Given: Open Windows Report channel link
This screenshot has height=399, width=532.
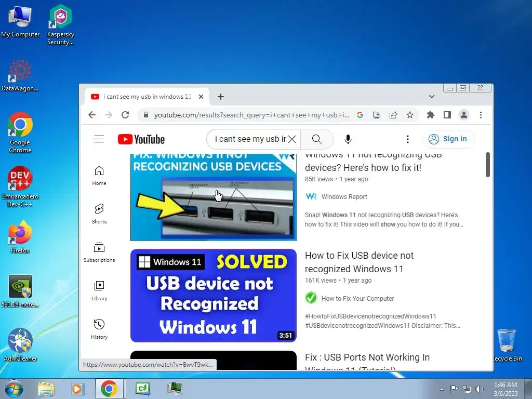Looking at the screenshot, I should click(x=344, y=197).
